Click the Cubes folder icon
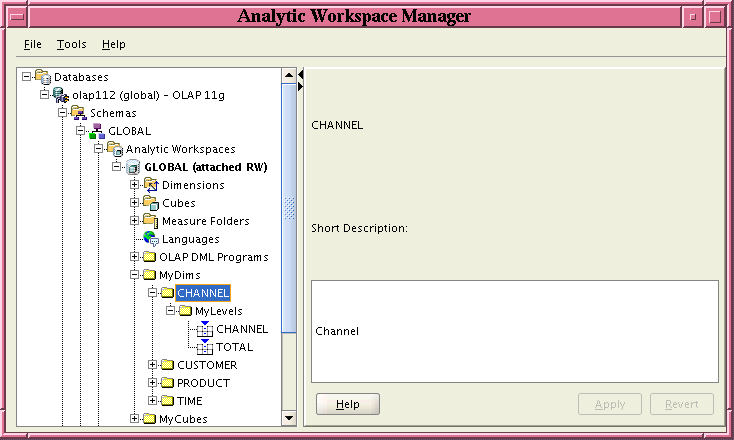The width and height of the screenshot is (734, 440). coord(150,203)
